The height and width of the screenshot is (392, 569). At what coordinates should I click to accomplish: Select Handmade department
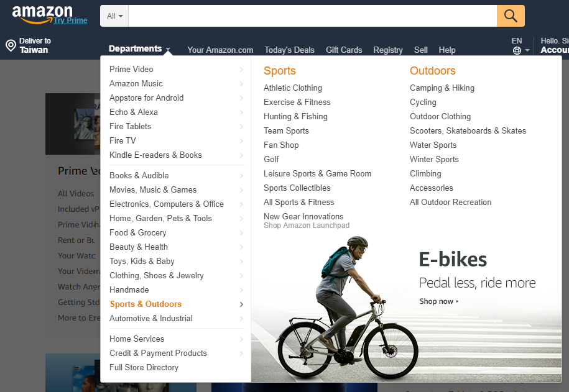[x=129, y=289]
